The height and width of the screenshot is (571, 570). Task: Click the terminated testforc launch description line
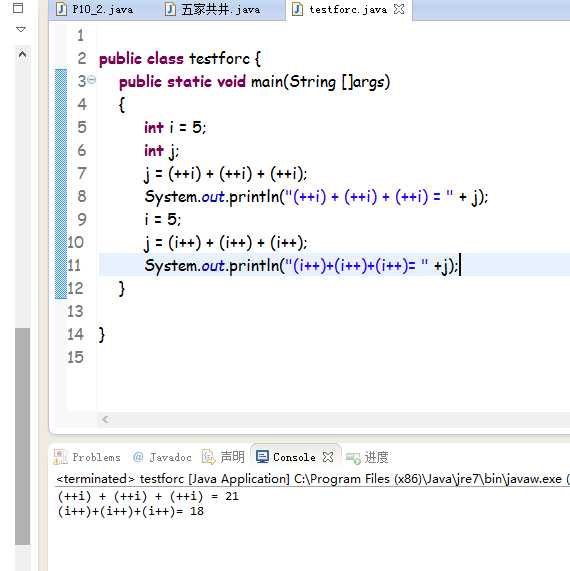click(312, 479)
